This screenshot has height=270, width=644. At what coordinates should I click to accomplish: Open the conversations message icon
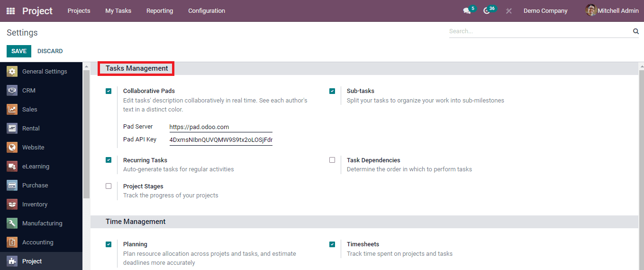[467, 11]
